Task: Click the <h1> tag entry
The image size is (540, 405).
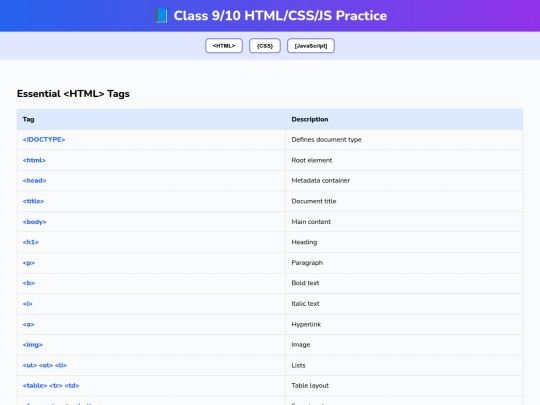Action: click(x=31, y=242)
